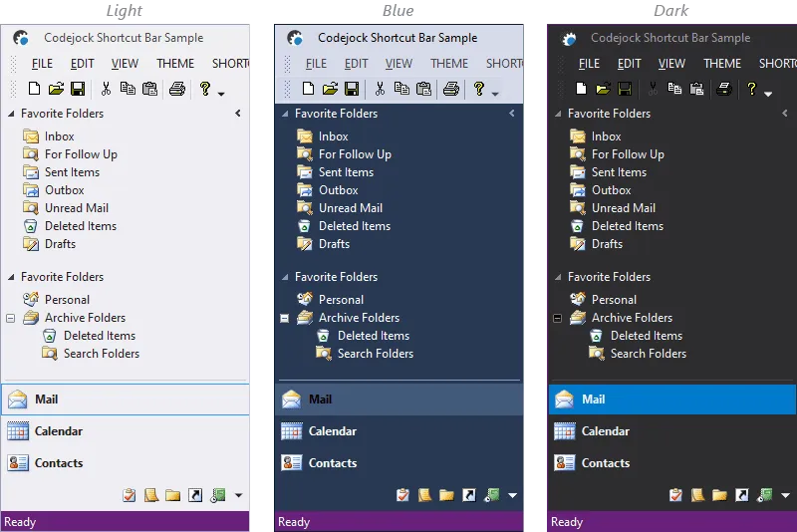Click Copy icon in Light theme toolbar
Viewport: 797px width, 532px height.
128,89
